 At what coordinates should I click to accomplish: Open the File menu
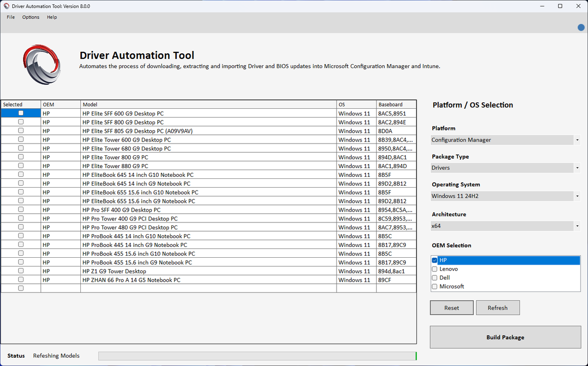11,17
